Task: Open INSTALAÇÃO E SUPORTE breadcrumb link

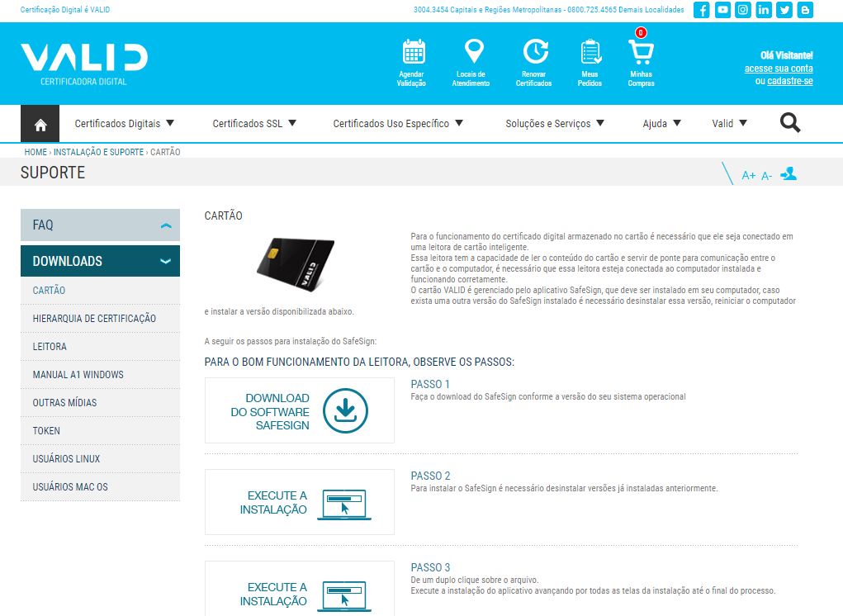Action: (x=98, y=152)
